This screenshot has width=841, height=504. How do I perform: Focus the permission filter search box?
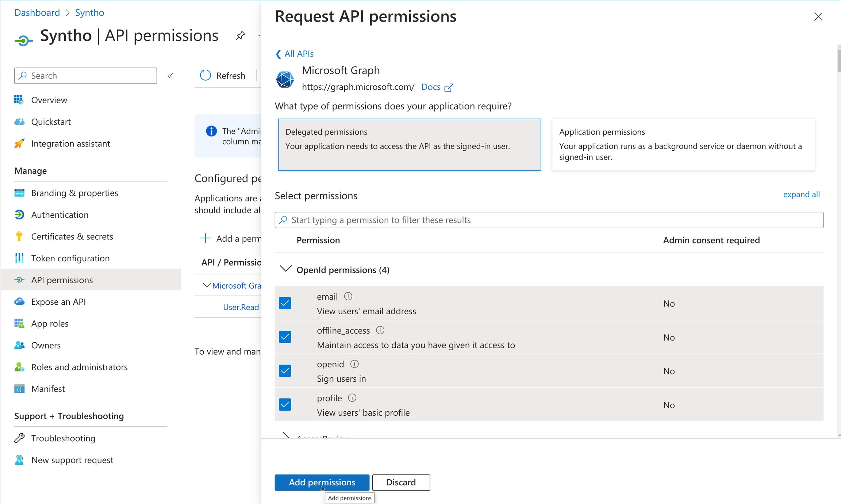(x=549, y=220)
